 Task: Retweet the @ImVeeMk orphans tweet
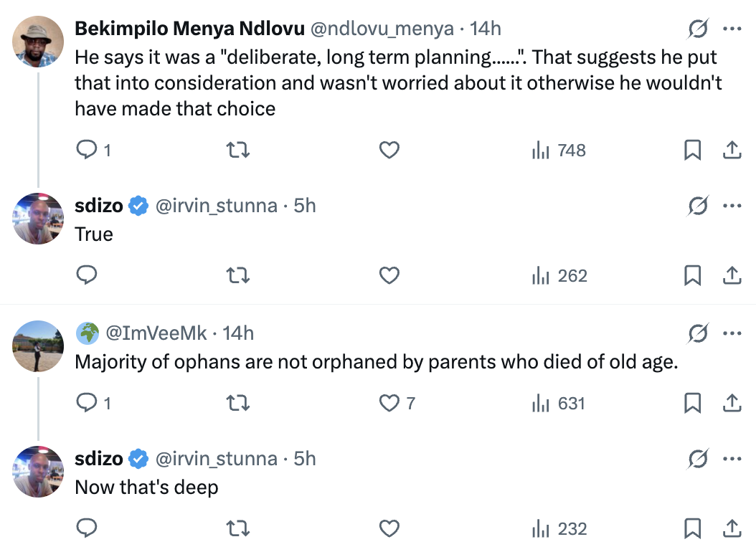click(x=237, y=404)
